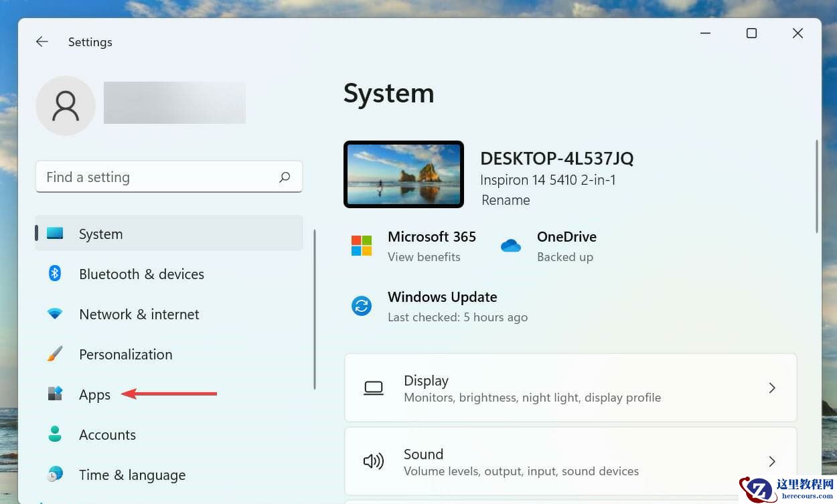Click the user profile avatar

(x=66, y=105)
